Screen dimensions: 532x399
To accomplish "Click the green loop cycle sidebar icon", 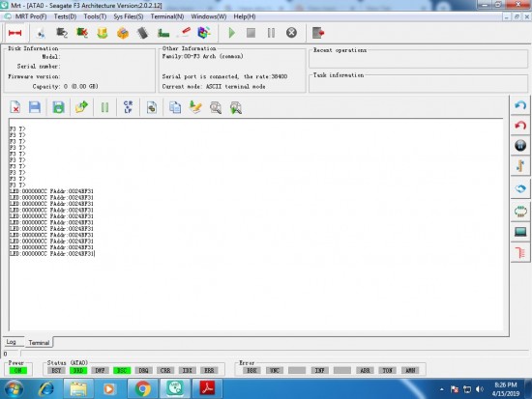I will pos(520,212).
